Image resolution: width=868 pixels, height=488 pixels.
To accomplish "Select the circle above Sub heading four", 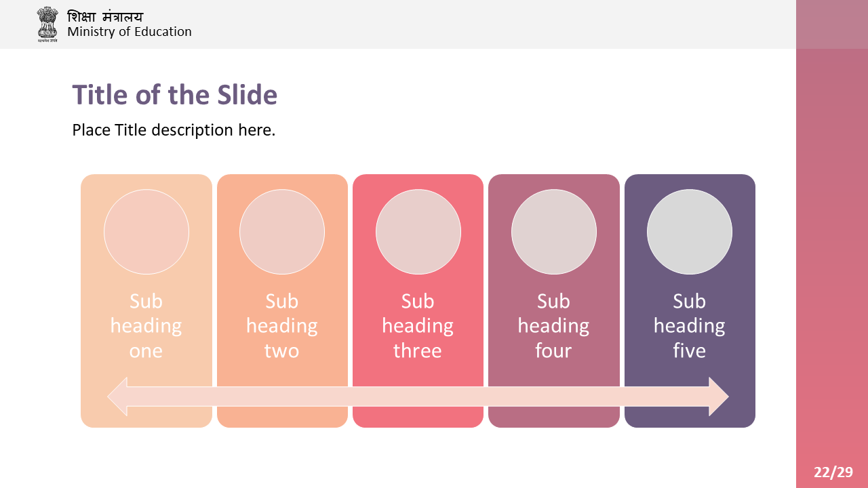I will pos(554,232).
